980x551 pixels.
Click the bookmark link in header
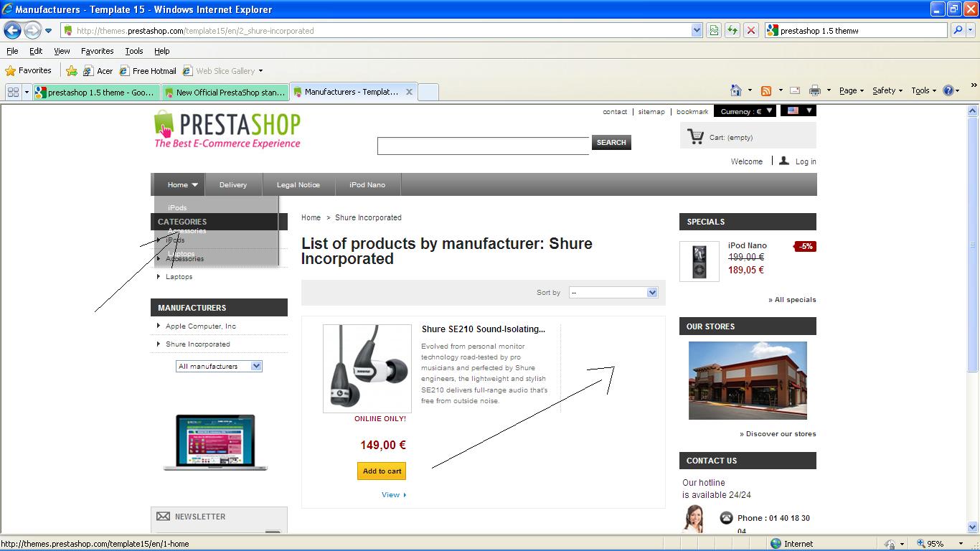coord(692,111)
